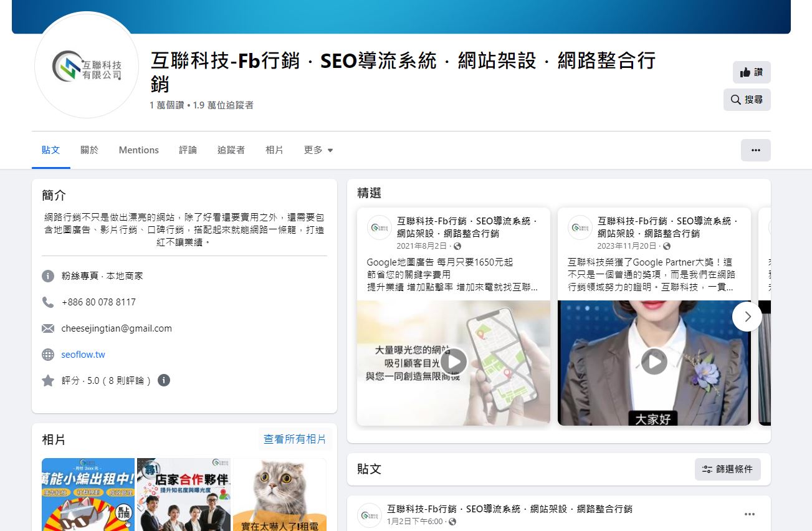Click the 1.9 萬位追蹤者 follower count
Image resolution: width=812 pixels, height=531 pixels.
[223, 105]
